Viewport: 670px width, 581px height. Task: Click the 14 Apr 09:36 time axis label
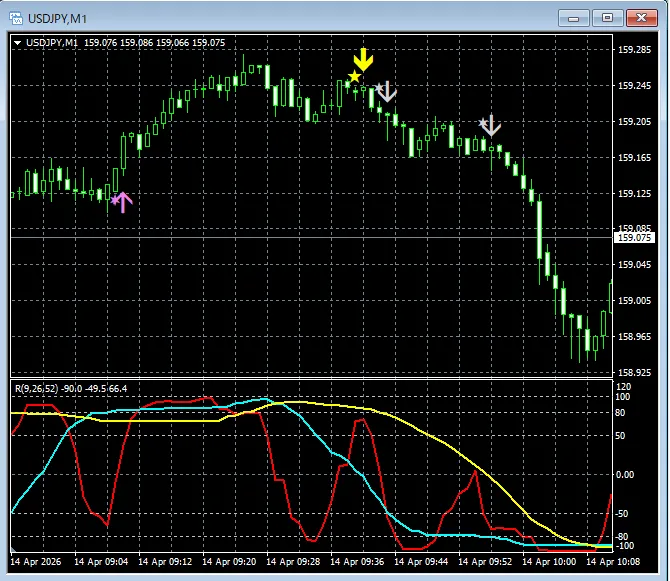pos(357,561)
